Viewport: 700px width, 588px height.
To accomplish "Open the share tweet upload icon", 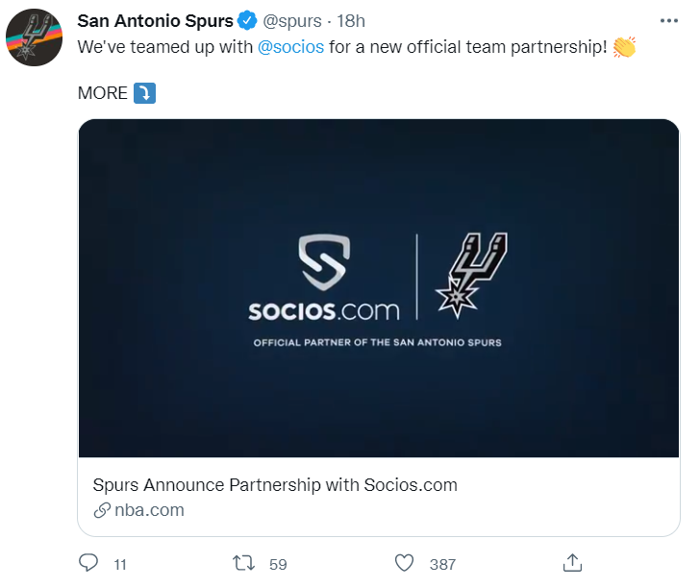I will [x=572, y=563].
